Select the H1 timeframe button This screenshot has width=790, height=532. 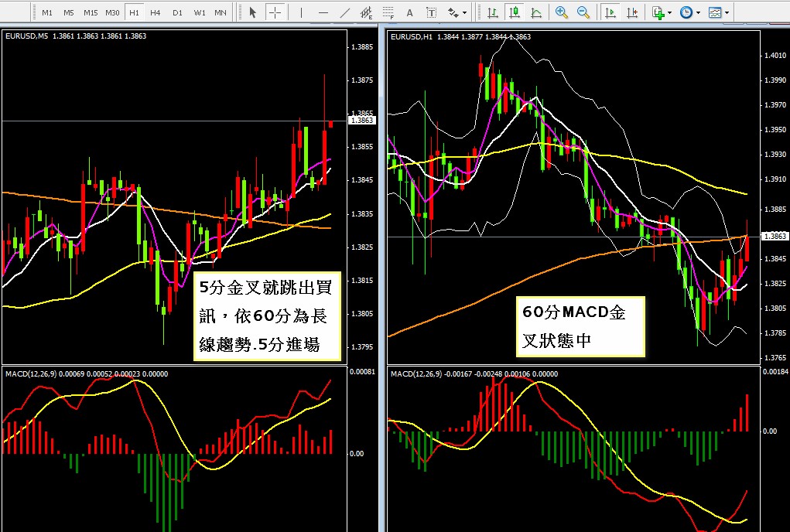[134, 12]
